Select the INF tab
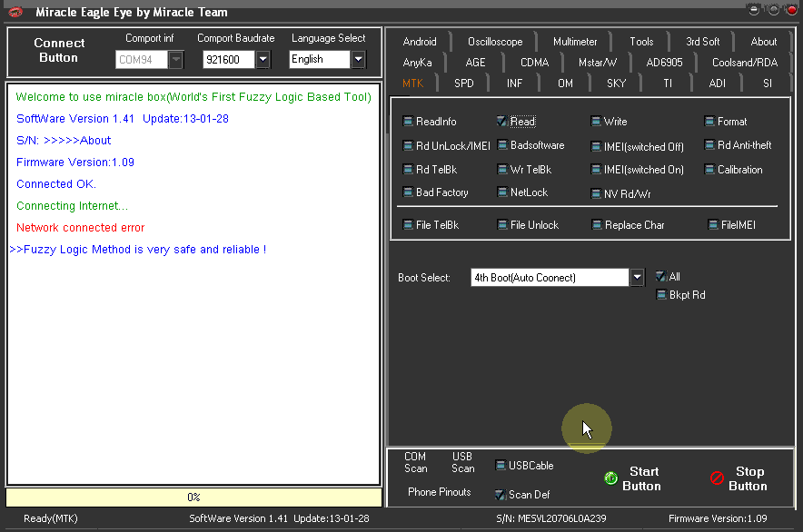Viewport: 803px width, 532px height. [x=515, y=84]
